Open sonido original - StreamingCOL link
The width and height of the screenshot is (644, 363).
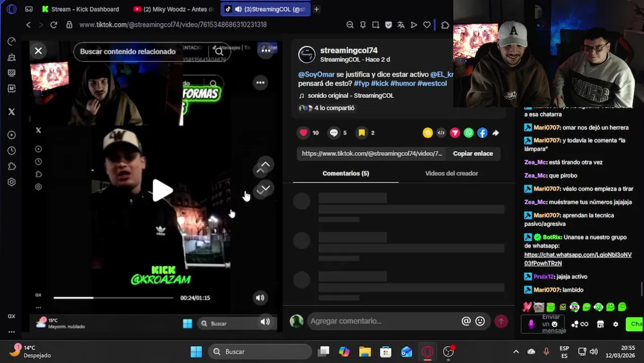[x=350, y=96]
